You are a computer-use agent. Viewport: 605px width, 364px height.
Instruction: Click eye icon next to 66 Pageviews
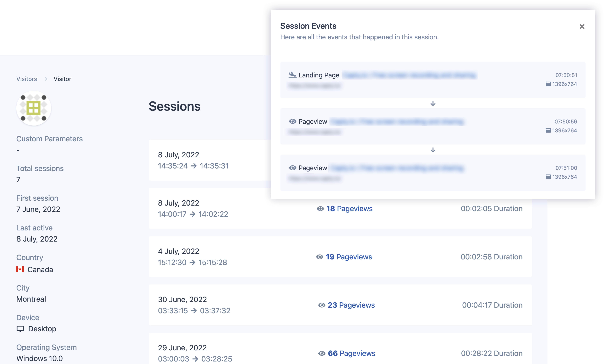(x=322, y=353)
